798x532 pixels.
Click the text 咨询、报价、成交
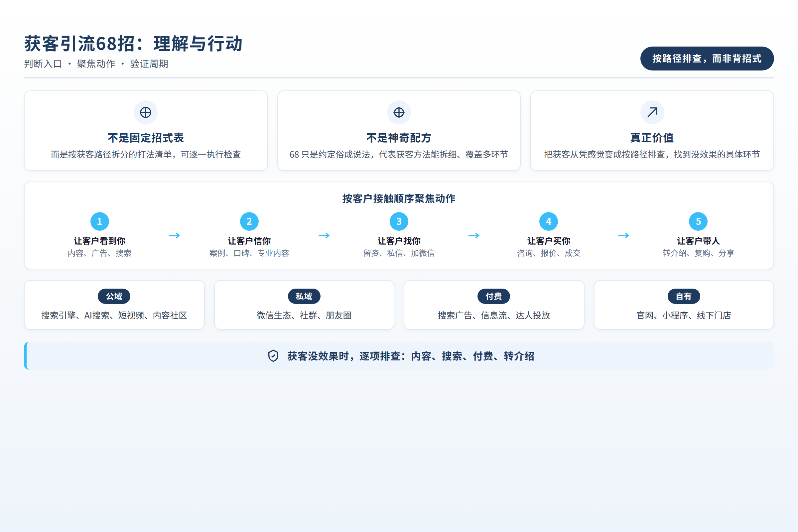click(x=549, y=253)
